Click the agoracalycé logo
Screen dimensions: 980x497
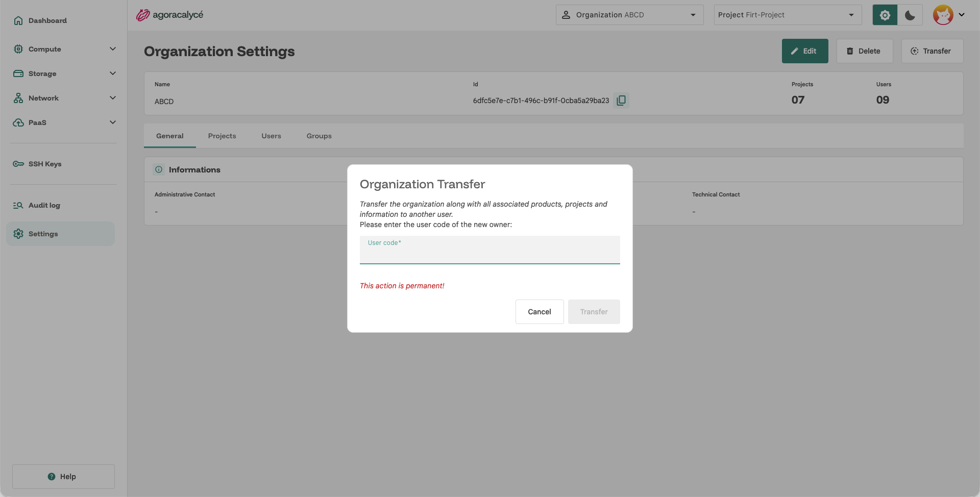(169, 15)
